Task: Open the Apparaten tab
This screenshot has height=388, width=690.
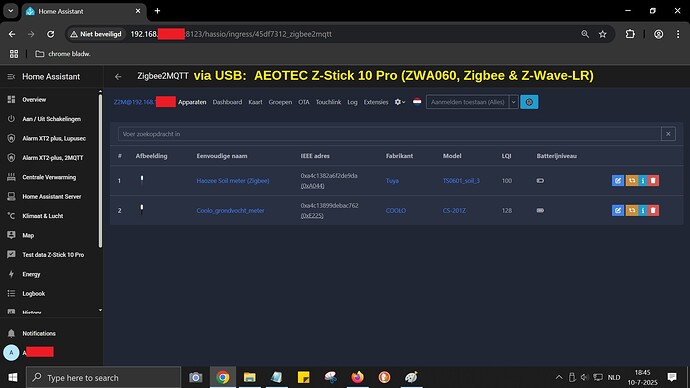Action: pos(192,102)
